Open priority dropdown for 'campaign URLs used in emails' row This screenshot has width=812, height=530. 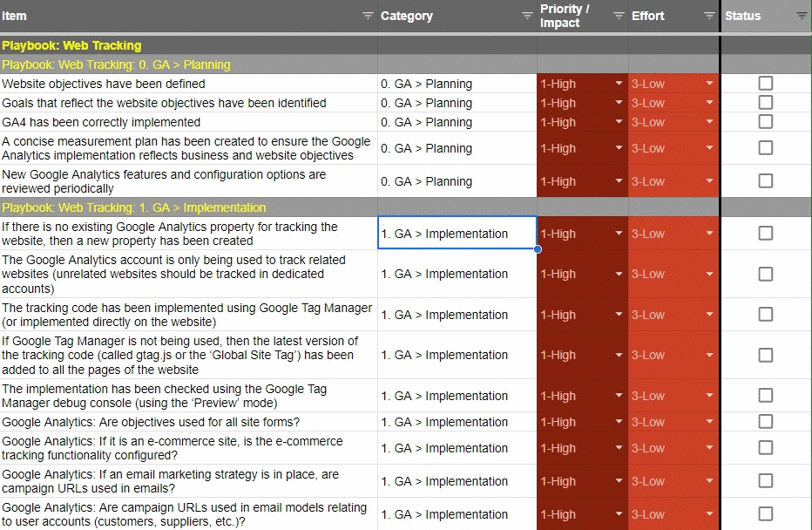point(619,481)
